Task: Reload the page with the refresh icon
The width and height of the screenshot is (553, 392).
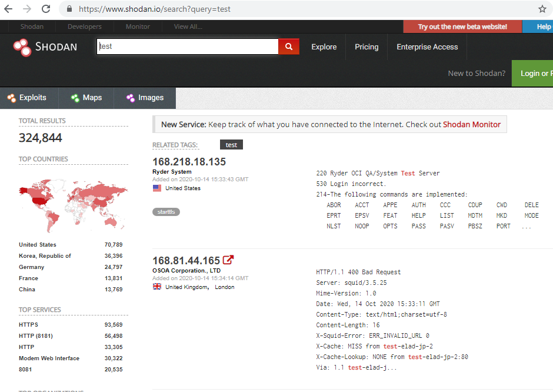Action: [46, 9]
